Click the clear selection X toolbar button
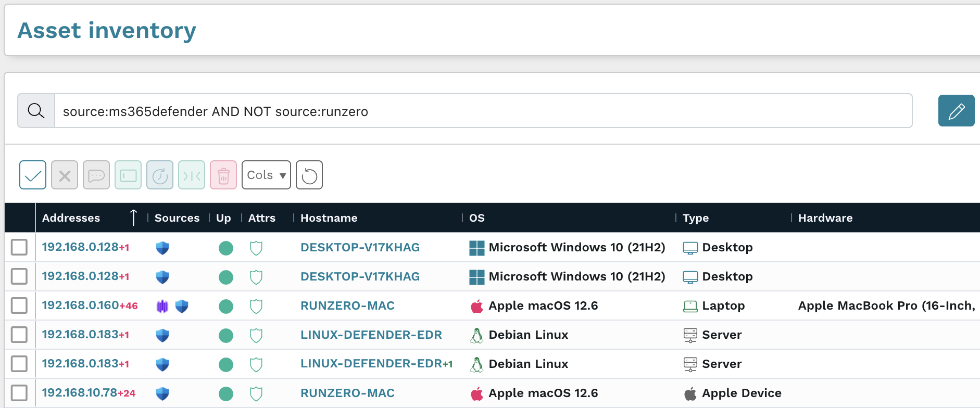Screen dimensions: 980x408 coord(65,175)
